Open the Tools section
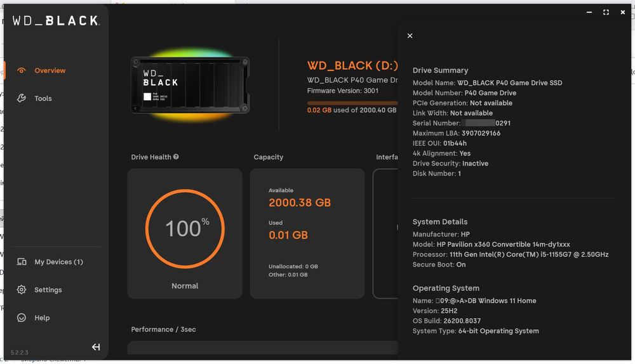The height and width of the screenshot is (364, 635). click(43, 98)
